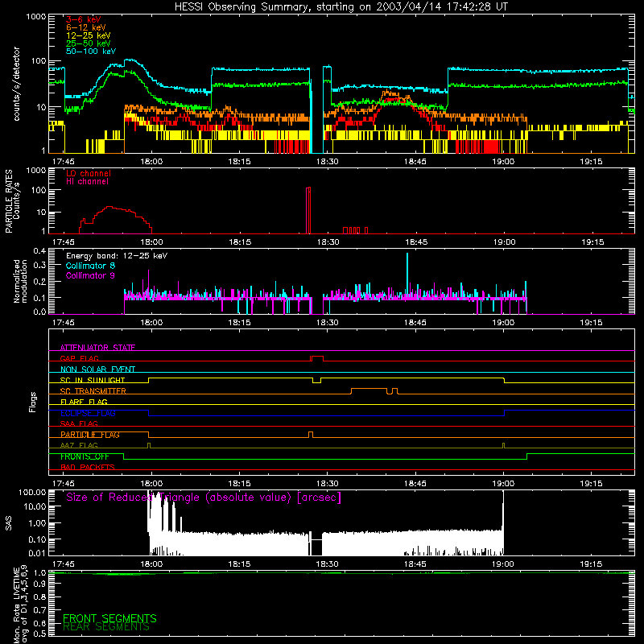Select the Collimator 8 legend label
The image size is (644, 644).
(x=90, y=266)
